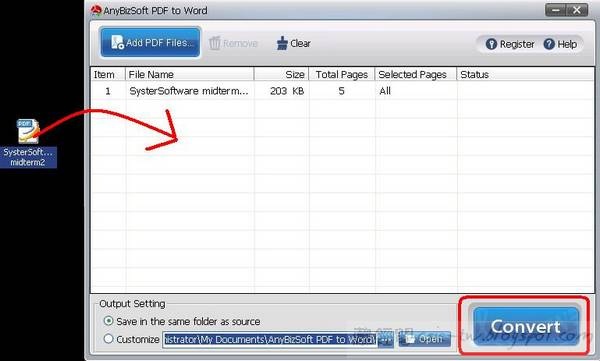The image size is (600, 361).
Task: Open Help
Action: pos(560,44)
